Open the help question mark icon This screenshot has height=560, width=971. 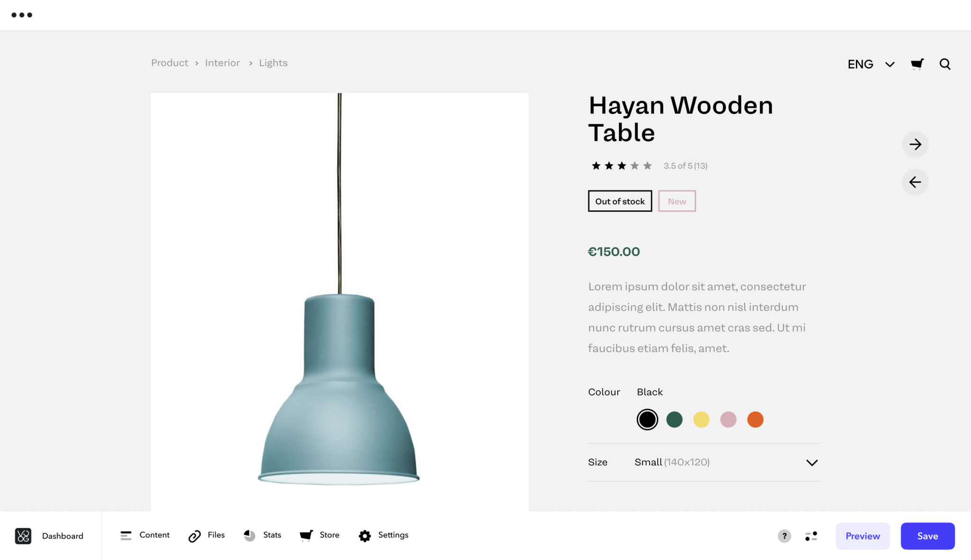click(784, 536)
